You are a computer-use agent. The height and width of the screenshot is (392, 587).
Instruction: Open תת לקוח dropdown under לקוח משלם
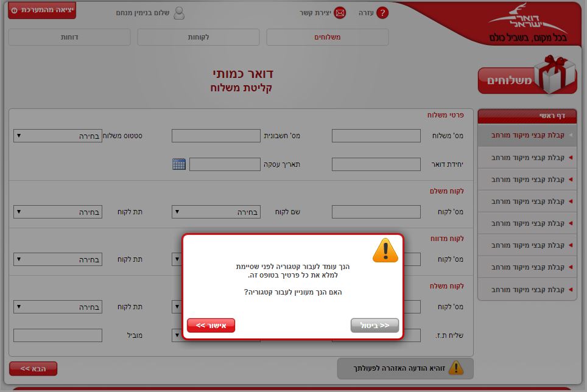pos(58,212)
